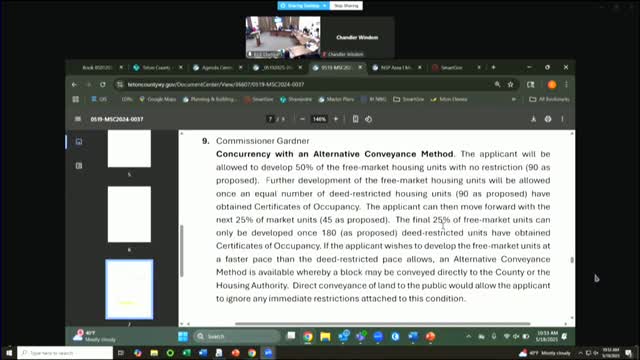Open the All Bookmarks folder
Image resolution: width=640 pixels, height=360 pixels.
(x=549, y=99)
